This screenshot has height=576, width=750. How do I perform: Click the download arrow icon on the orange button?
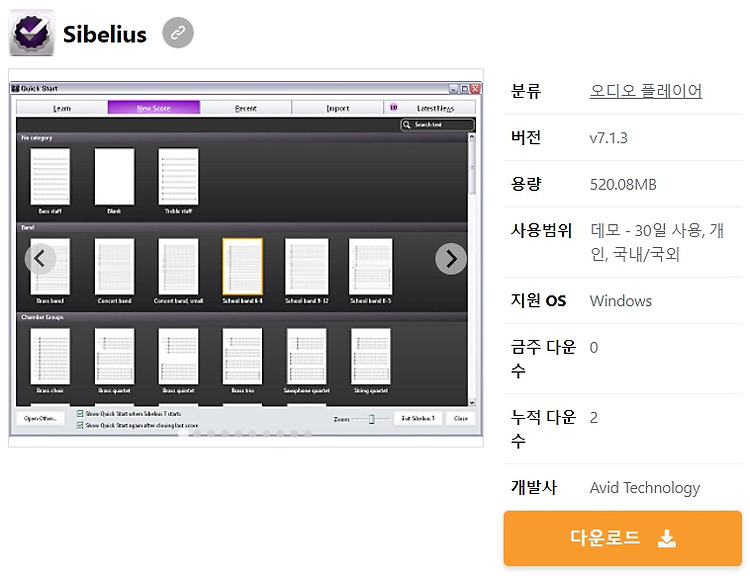tap(666, 539)
